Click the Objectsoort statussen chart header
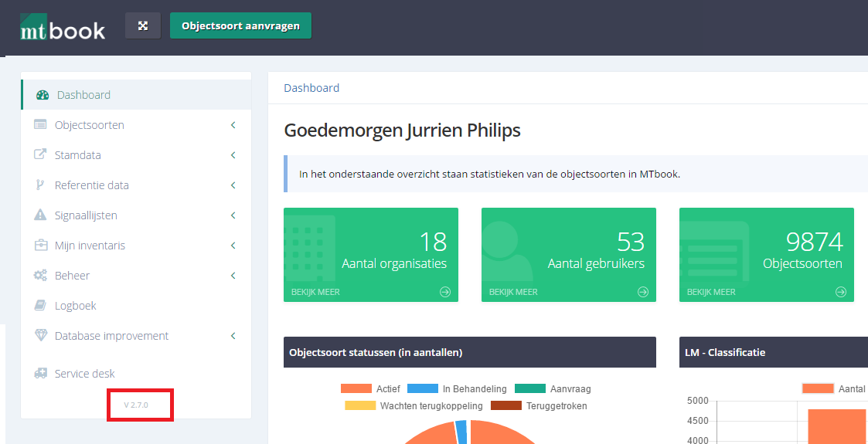Viewport: 868px width, 444px height. (469, 352)
